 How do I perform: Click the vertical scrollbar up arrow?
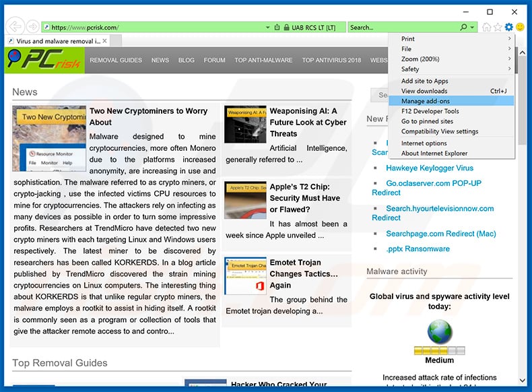click(x=523, y=53)
